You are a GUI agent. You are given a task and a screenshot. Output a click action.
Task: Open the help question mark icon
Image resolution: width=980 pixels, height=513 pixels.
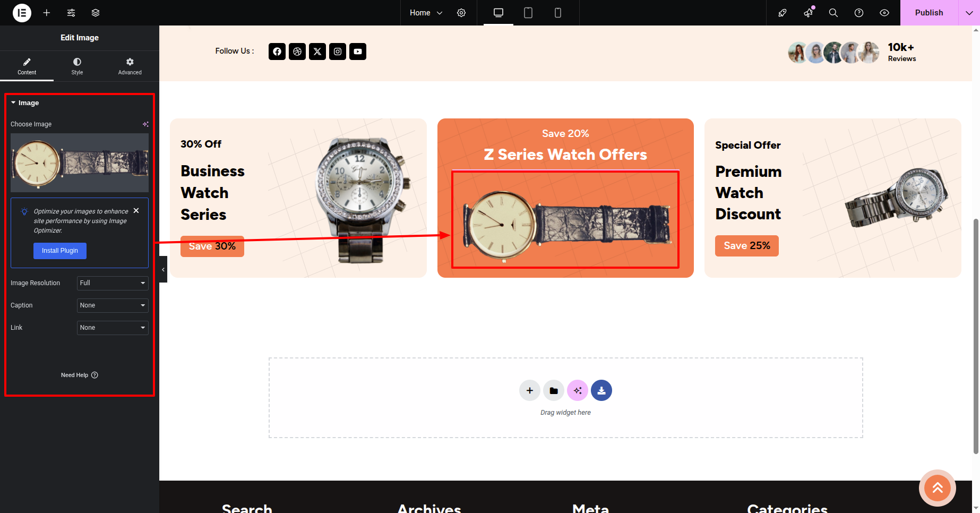tap(859, 13)
